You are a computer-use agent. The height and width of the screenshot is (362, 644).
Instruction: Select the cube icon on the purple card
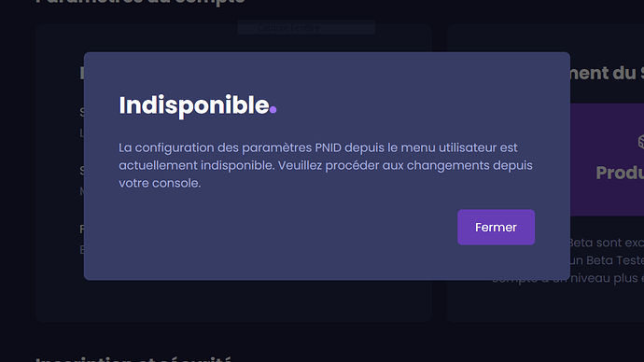640,142
